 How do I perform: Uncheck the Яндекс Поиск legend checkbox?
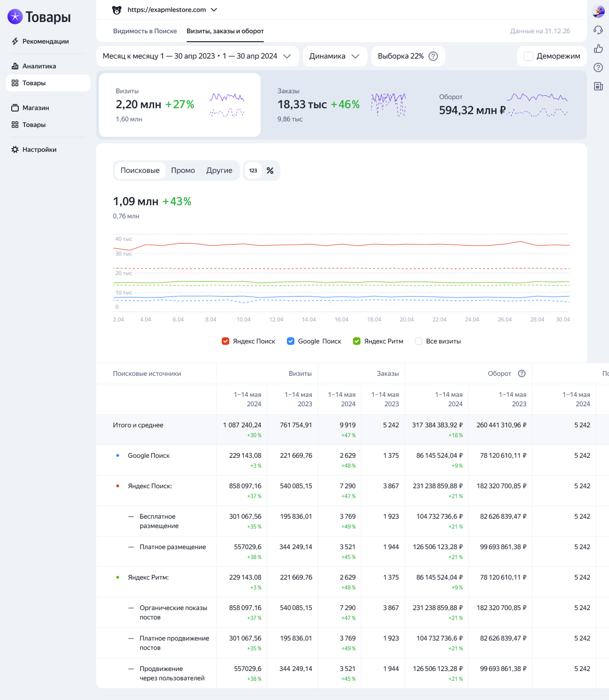click(226, 341)
